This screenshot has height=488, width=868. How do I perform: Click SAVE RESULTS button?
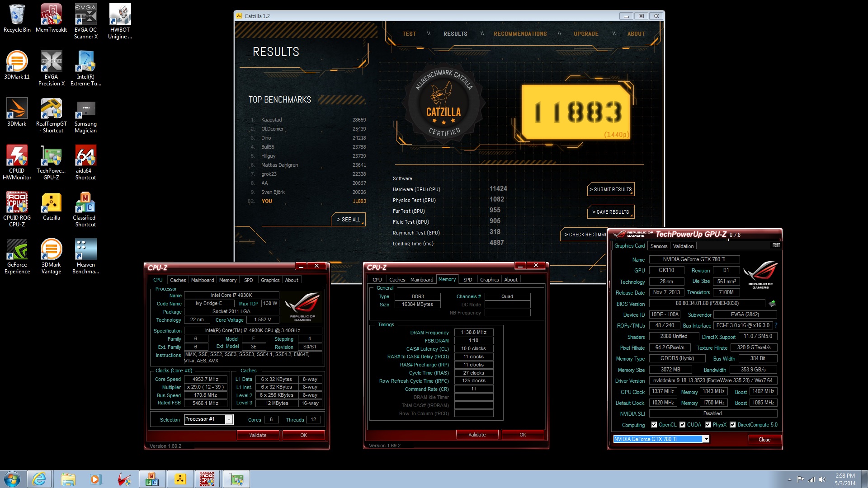click(x=611, y=212)
